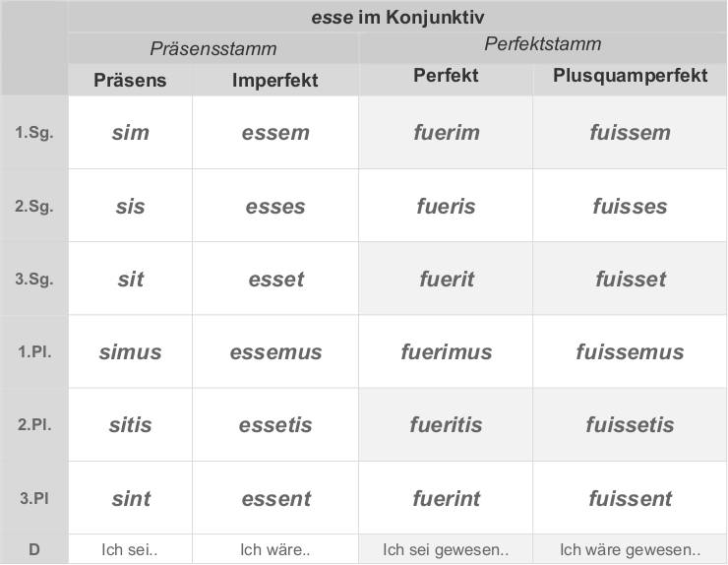Image resolution: width=728 pixels, height=565 pixels.
Task: Click the "Imperfekt" column header
Action: pos(275,81)
